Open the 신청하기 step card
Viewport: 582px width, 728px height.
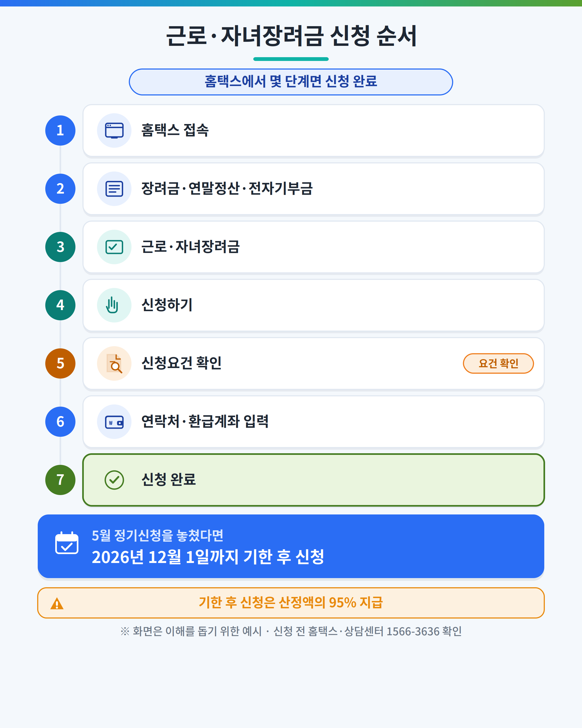(313, 305)
